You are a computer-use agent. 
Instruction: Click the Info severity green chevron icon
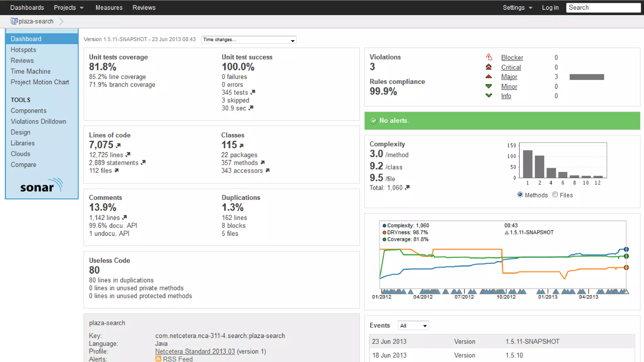click(489, 96)
